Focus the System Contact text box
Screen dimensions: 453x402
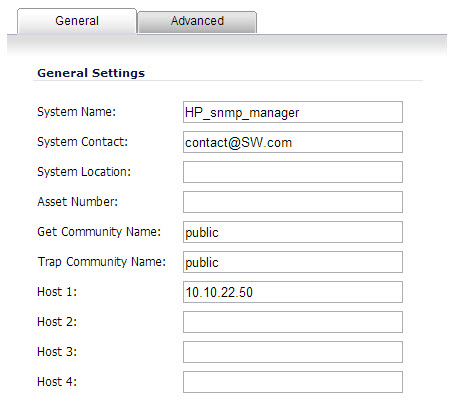tap(293, 142)
